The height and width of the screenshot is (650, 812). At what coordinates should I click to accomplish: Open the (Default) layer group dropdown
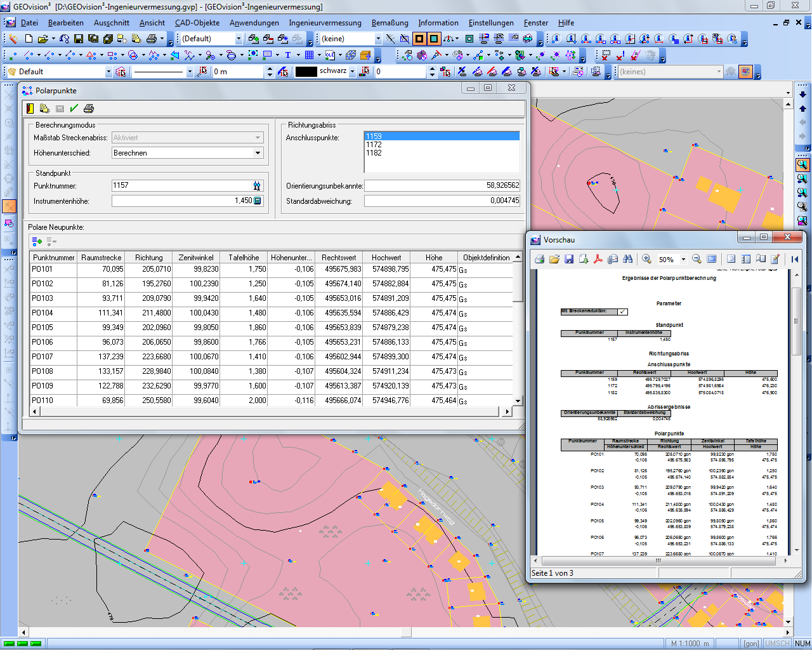coord(239,39)
